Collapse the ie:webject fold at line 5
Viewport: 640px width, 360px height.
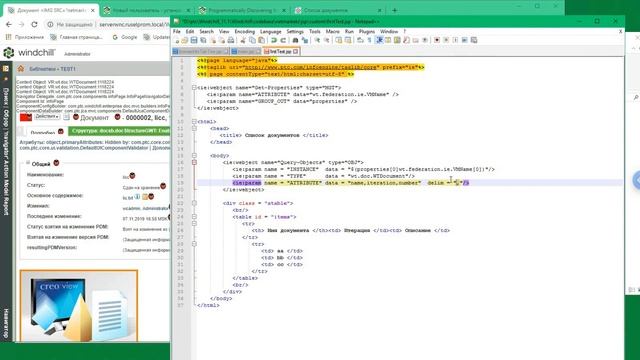coord(194,87)
